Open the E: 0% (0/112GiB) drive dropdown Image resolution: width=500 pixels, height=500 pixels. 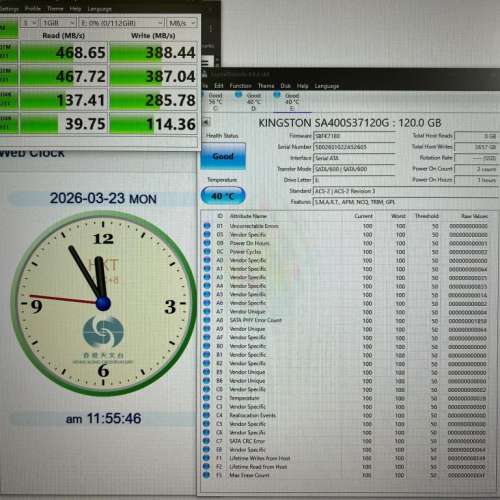pos(122,23)
